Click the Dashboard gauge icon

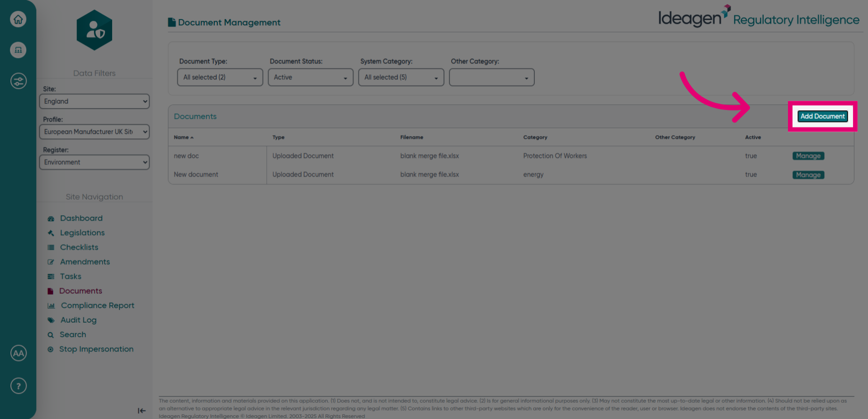pyautogui.click(x=51, y=219)
